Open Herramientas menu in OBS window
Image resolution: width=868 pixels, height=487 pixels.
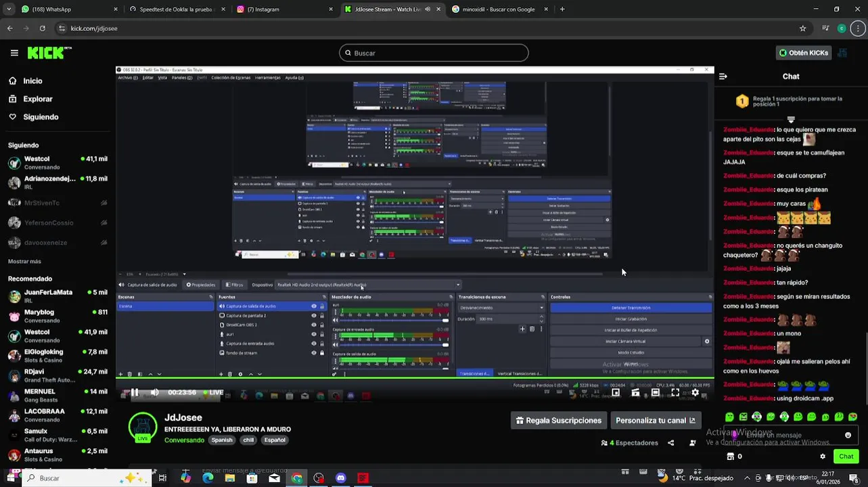(x=267, y=78)
